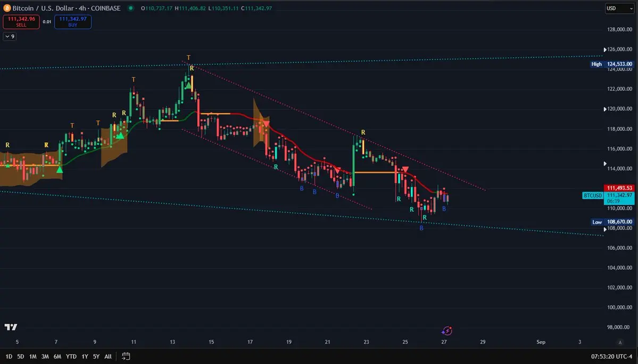
Task: Expand the collapsed 9 indicators legend
Action: pos(10,37)
